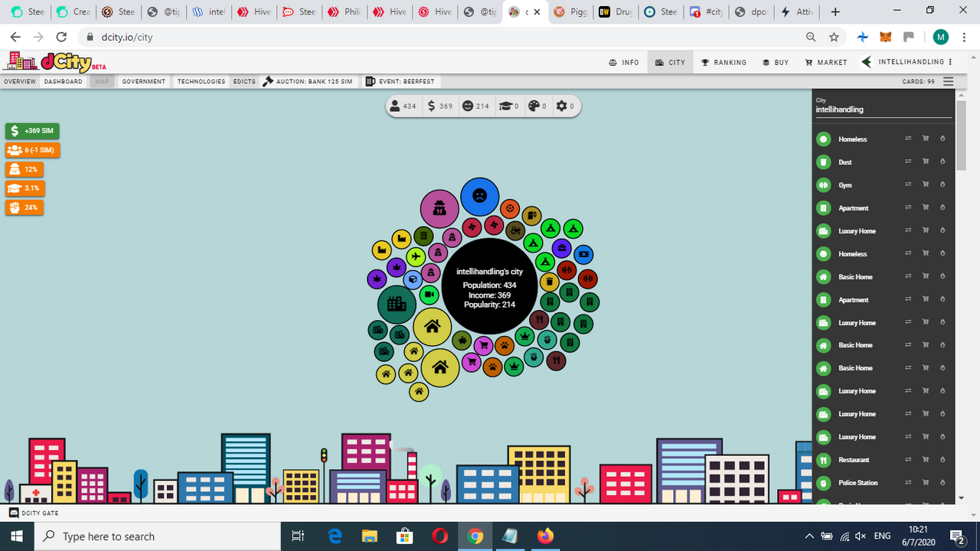
Task: Select the blue banknote bubble
Action: (583, 254)
